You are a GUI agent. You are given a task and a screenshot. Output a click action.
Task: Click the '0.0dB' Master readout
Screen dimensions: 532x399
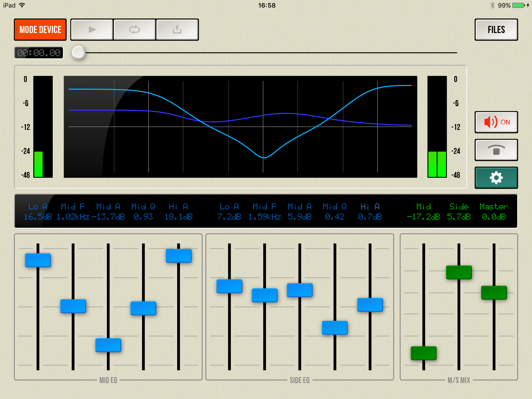(x=494, y=217)
